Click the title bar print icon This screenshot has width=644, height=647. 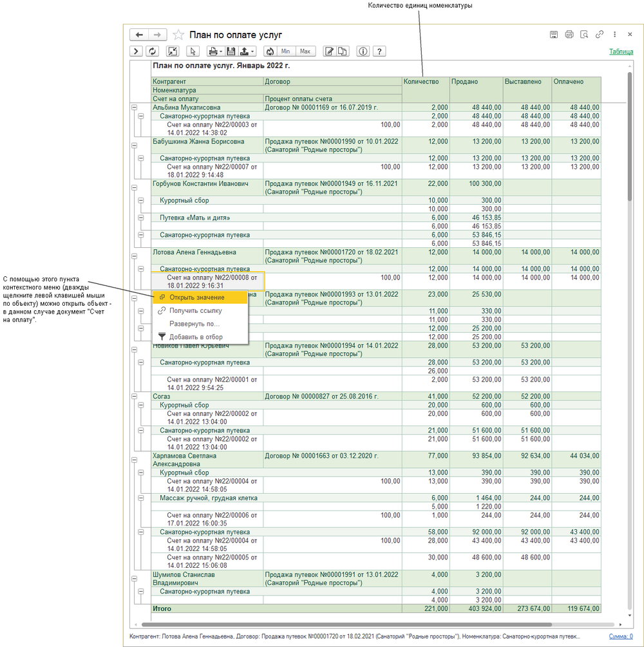[x=569, y=35]
